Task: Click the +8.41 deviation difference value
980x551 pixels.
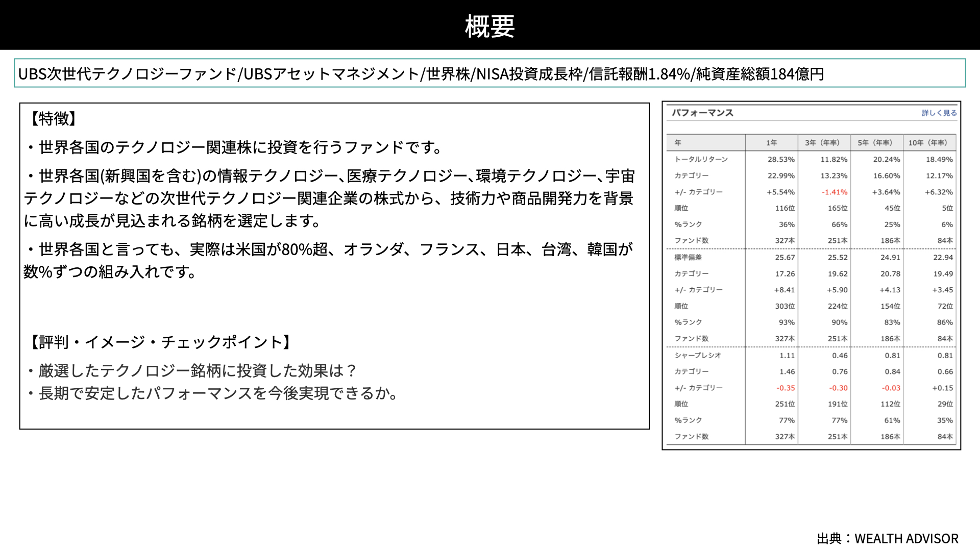Action: (x=785, y=290)
